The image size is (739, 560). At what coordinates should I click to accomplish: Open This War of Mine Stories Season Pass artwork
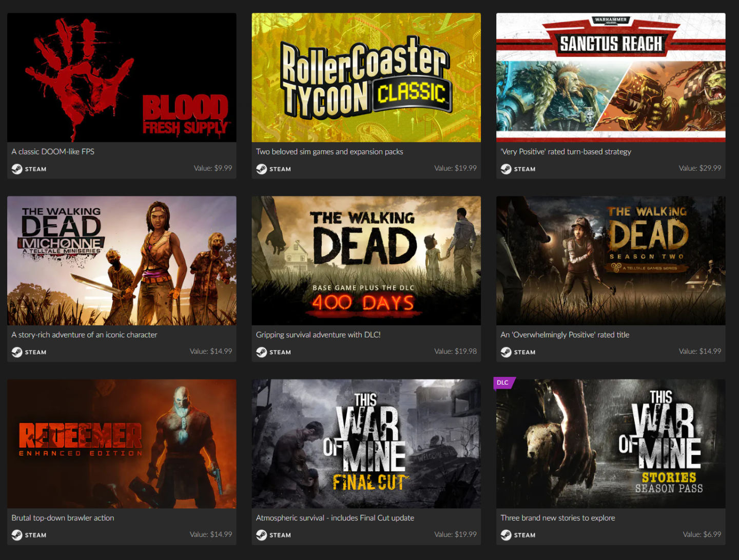point(611,444)
